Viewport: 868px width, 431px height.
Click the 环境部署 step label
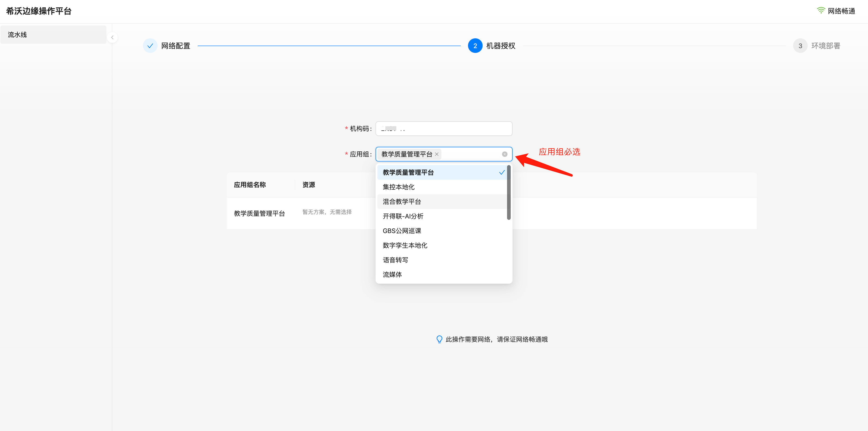(x=826, y=46)
